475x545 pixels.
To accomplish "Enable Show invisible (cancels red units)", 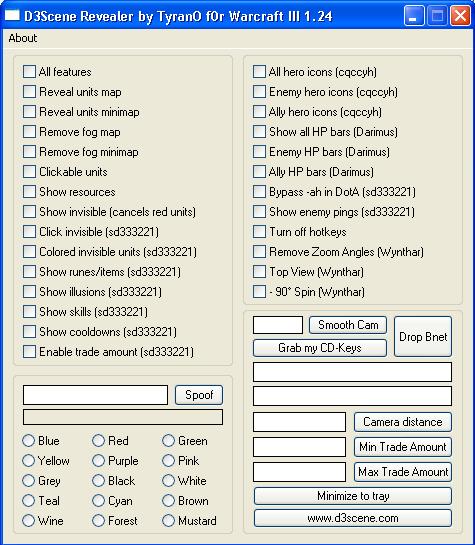I will (30, 212).
